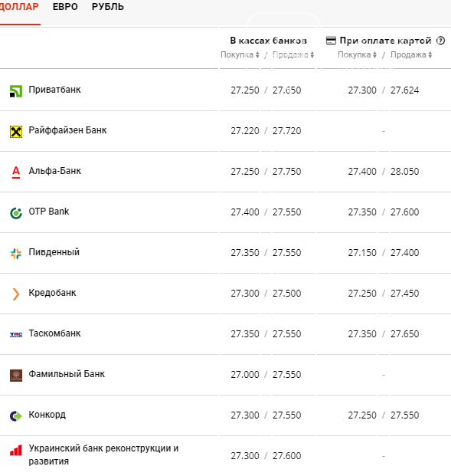Open the Кредобанк bank name link
Image resolution: width=451 pixels, height=476 pixels.
(52, 293)
